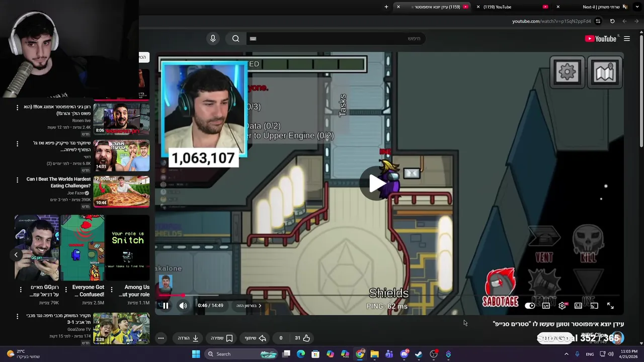Open video player settings gear
644x362 pixels.
coord(562,306)
